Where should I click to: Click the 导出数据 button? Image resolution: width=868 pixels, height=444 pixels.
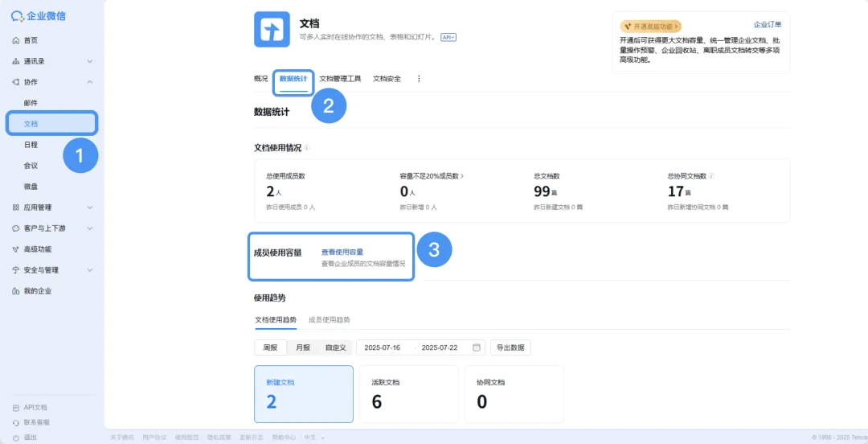pyautogui.click(x=510, y=347)
